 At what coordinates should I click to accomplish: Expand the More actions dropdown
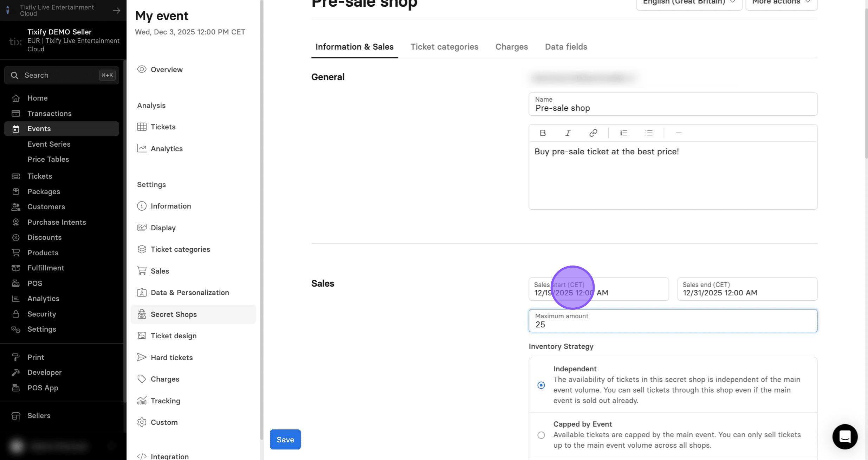782,2
